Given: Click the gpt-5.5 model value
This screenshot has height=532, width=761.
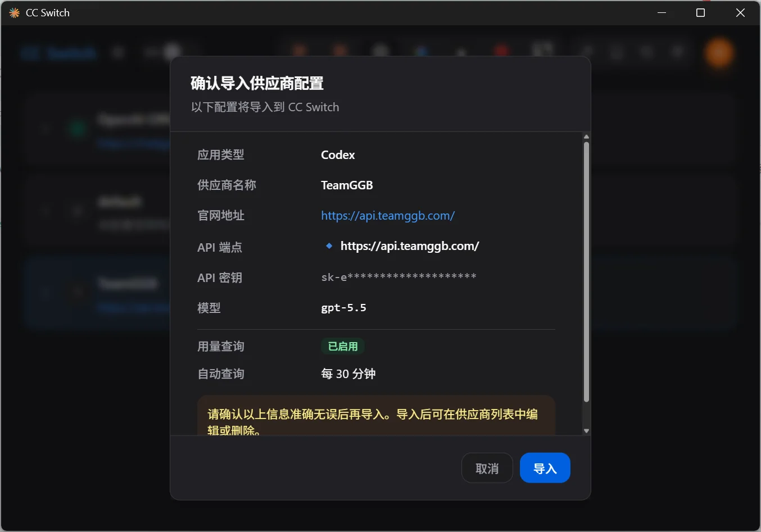Looking at the screenshot, I should [343, 308].
